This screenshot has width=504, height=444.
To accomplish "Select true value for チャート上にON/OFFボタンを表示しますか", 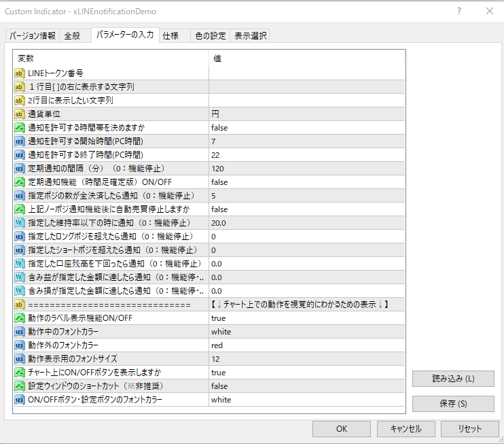I will pos(307,372).
